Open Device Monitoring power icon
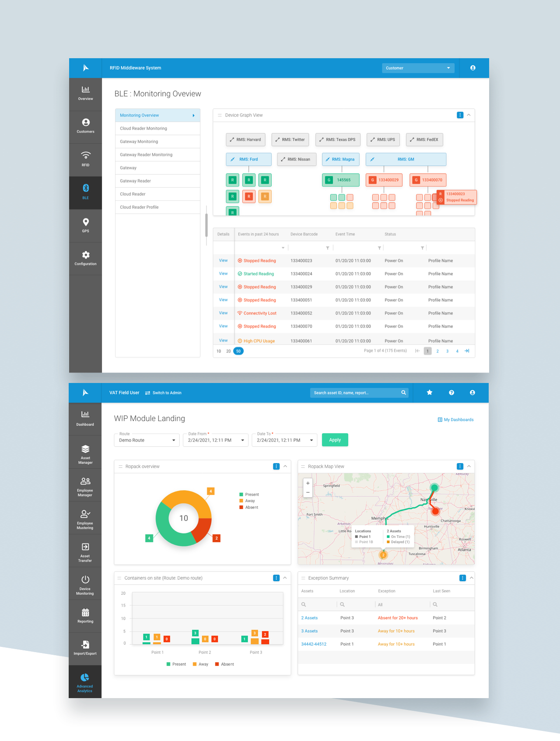The width and height of the screenshot is (560, 741). 85,585
